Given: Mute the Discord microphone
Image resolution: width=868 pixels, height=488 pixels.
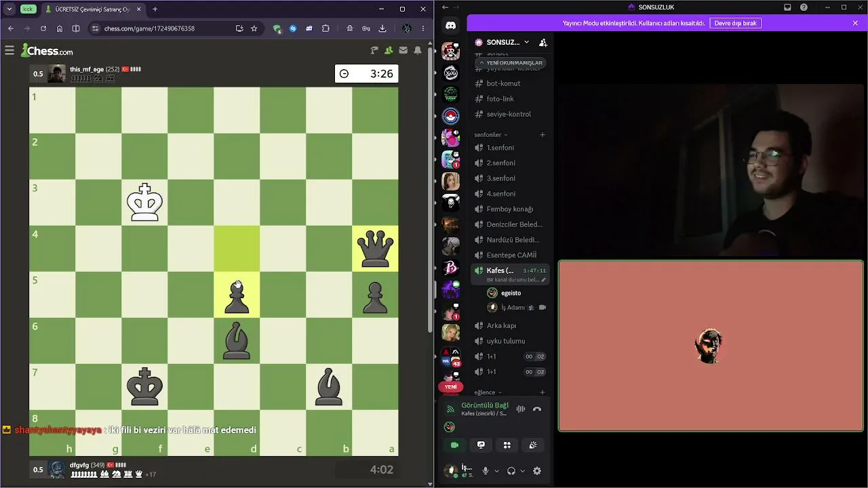Looking at the screenshot, I should 486,471.
